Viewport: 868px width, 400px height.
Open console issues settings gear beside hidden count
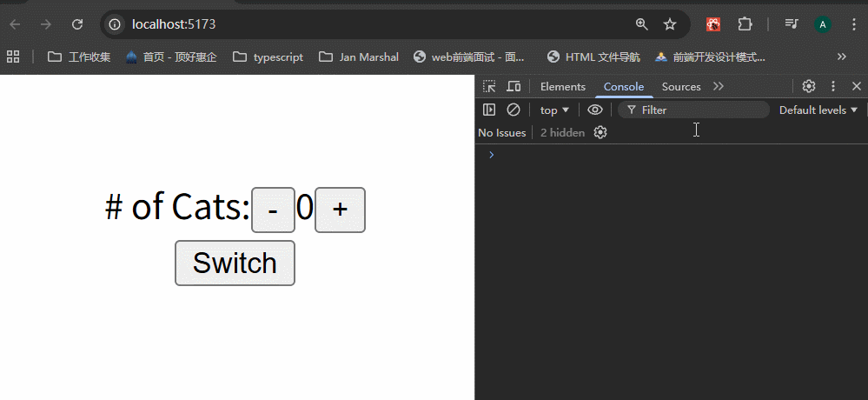pyautogui.click(x=600, y=132)
